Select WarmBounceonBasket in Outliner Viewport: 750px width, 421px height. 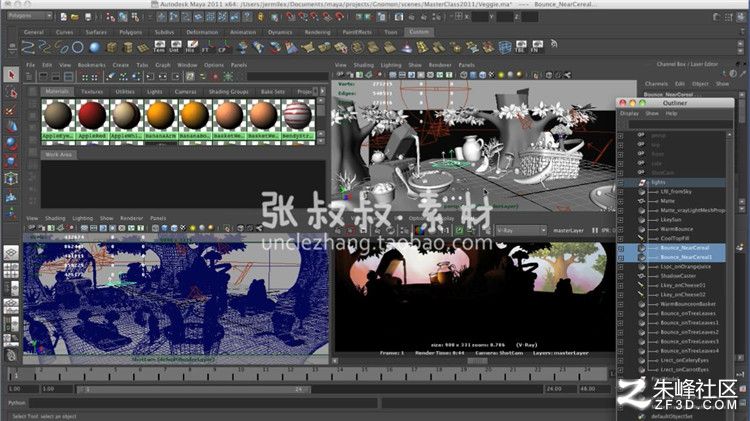[x=688, y=304]
